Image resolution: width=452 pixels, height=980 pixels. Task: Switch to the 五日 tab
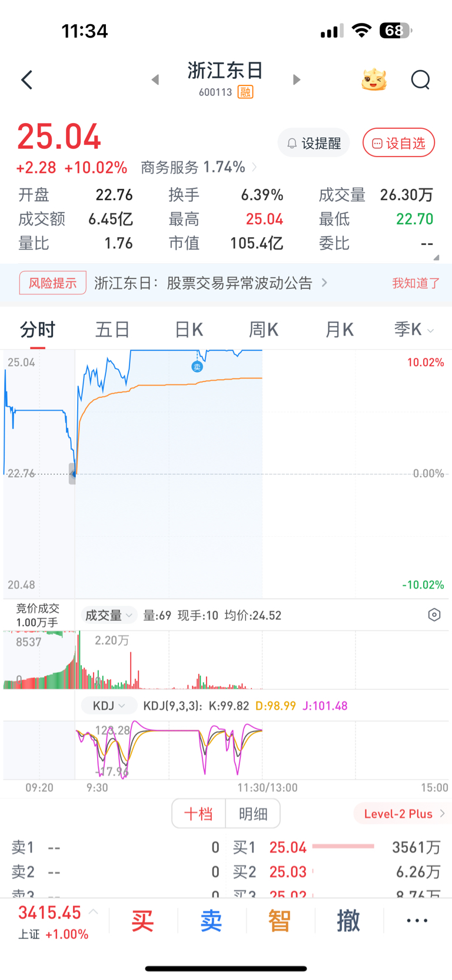pyautogui.click(x=112, y=330)
